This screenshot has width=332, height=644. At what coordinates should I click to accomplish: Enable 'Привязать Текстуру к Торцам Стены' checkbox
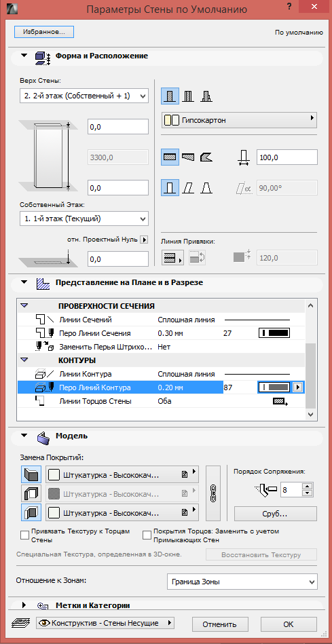point(24,535)
